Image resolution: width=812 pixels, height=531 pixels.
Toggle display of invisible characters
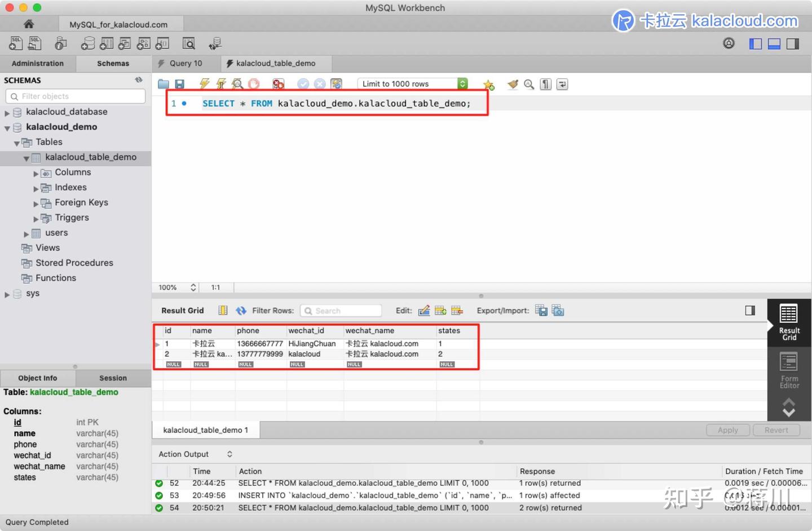pyautogui.click(x=545, y=83)
